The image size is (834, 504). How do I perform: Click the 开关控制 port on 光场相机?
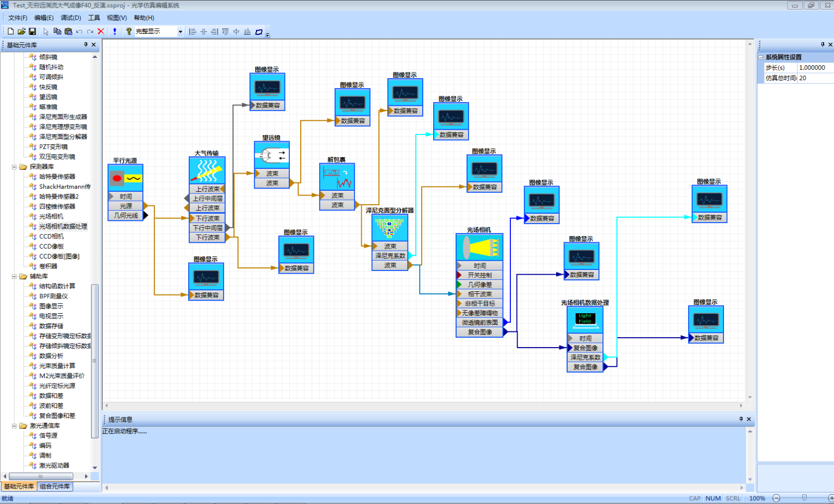[x=480, y=275]
